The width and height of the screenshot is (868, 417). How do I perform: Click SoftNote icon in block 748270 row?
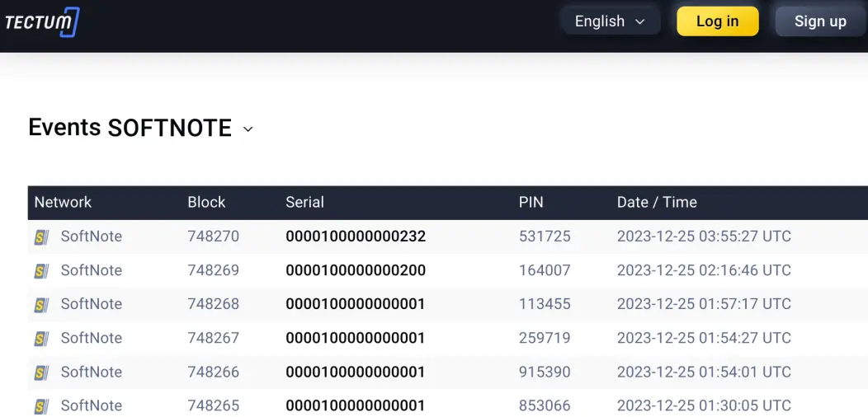click(x=41, y=237)
